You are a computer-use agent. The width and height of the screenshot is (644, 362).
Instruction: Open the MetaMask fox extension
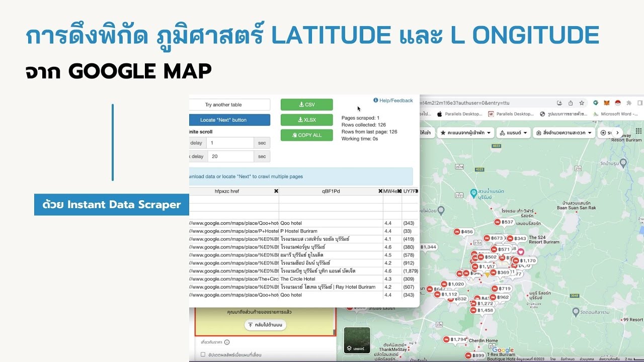pyautogui.click(x=607, y=103)
